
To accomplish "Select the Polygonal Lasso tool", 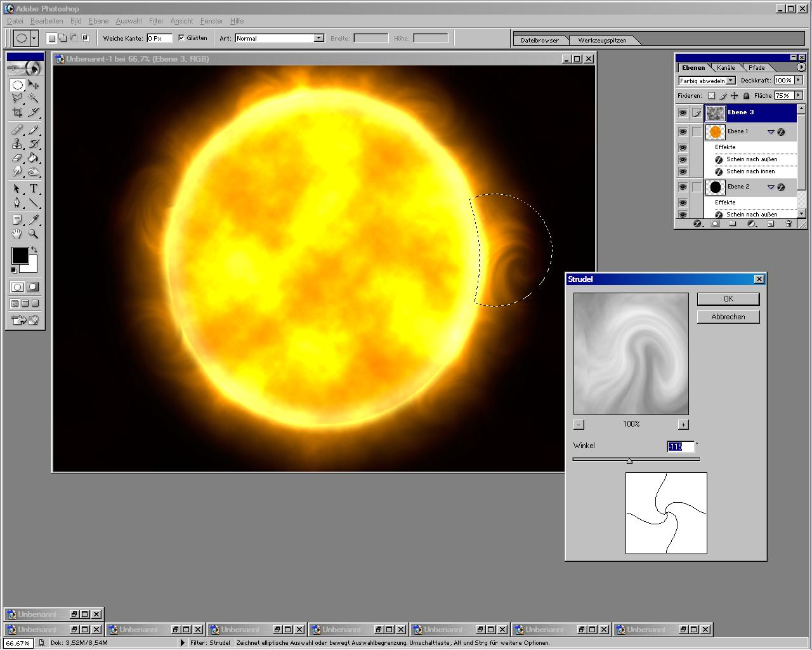I will point(18,98).
